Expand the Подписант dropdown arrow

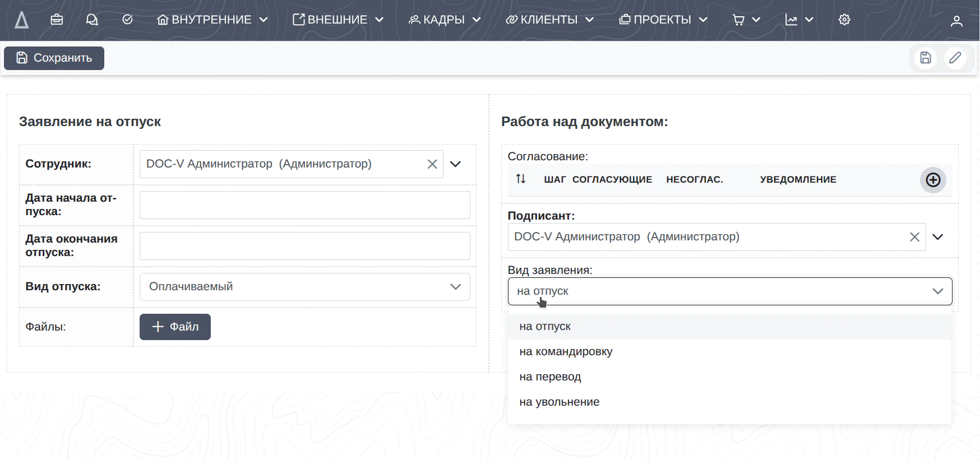(938, 237)
